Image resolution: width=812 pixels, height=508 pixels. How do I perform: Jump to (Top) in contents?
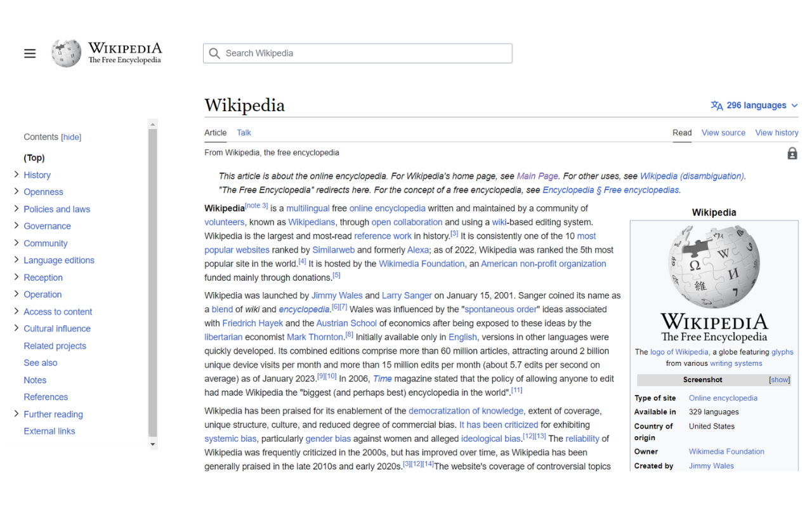(34, 157)
